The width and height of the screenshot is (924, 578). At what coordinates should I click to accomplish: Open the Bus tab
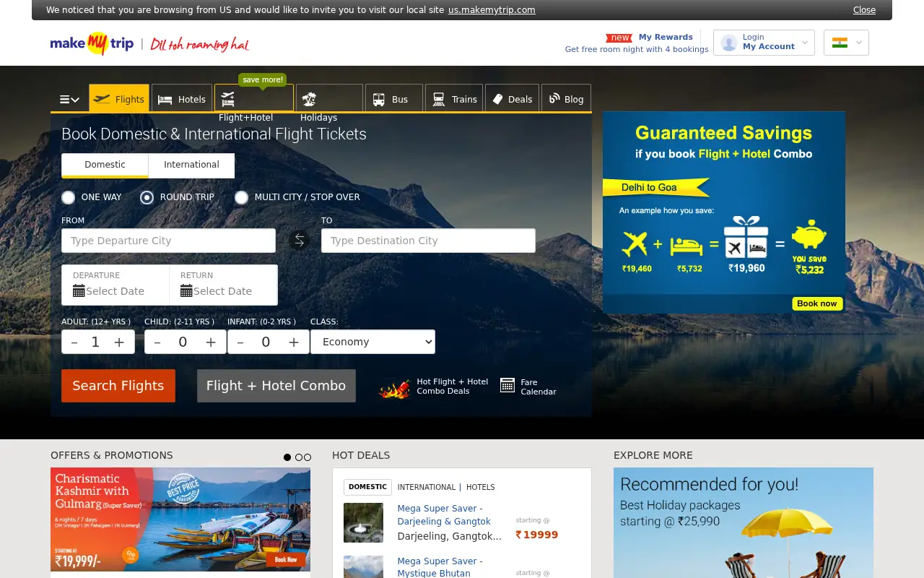click(x=394, y=99)
